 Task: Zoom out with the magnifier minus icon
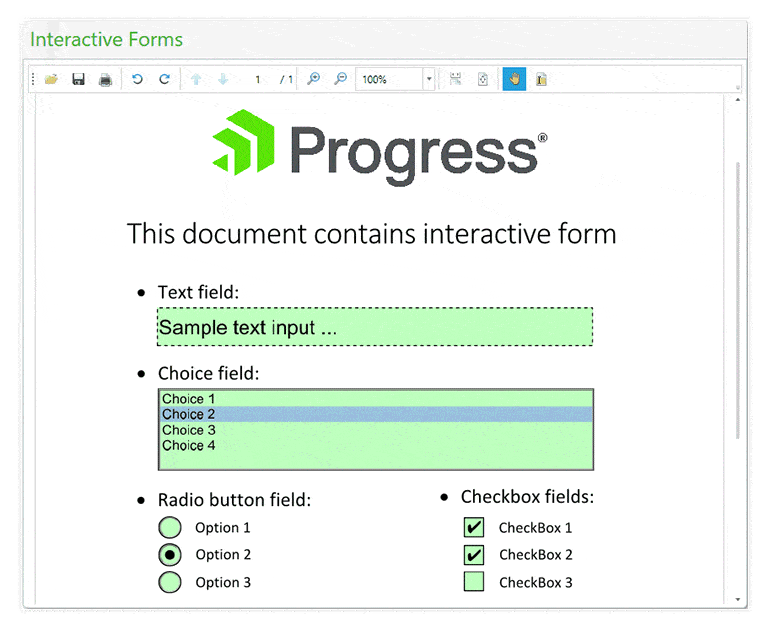point(340,79)
